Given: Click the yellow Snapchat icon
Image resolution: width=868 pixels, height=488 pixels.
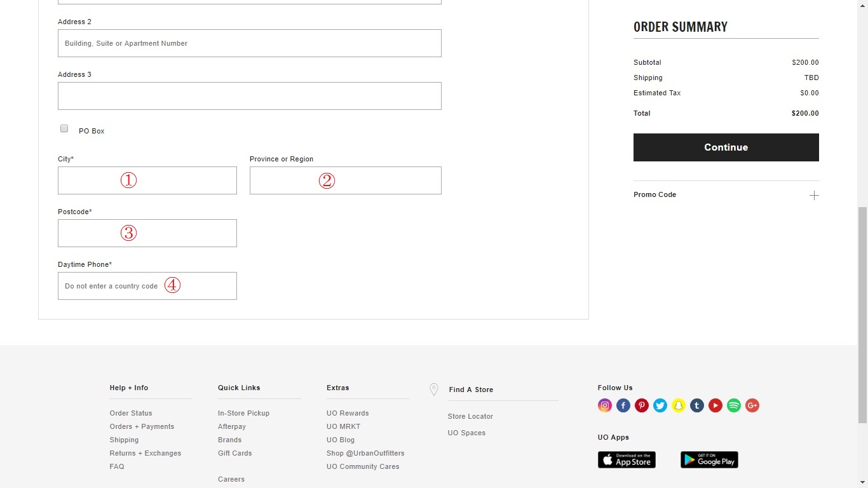Looking at the screenshot, I should click(x=679, y=405).
